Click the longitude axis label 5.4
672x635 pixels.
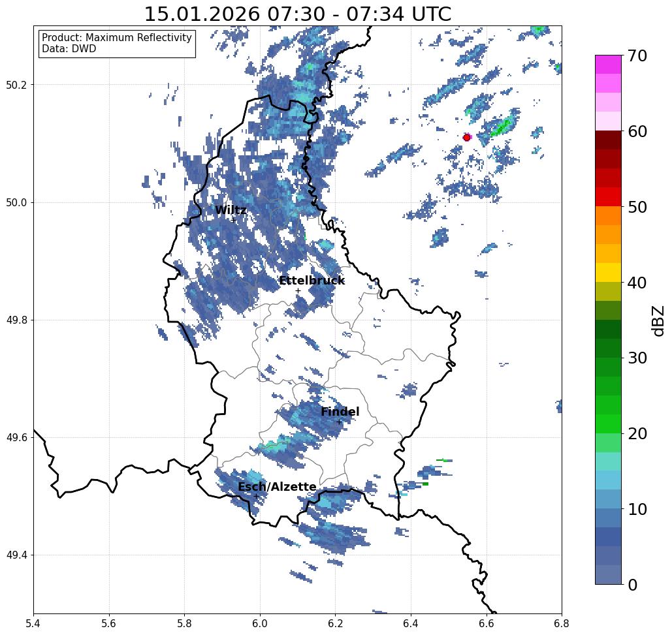pyautogui.click(x=33, y=623)
